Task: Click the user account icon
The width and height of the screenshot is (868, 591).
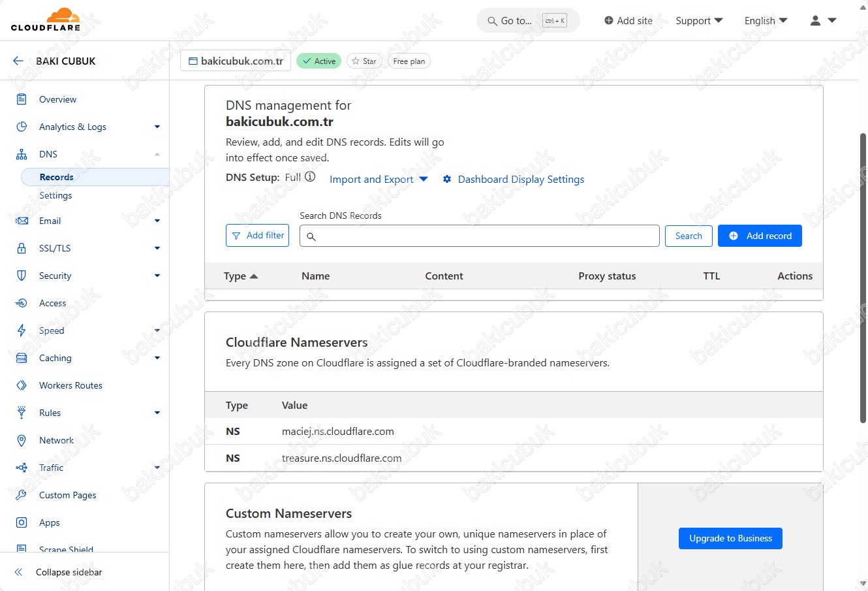Action: tap(815, 20)
